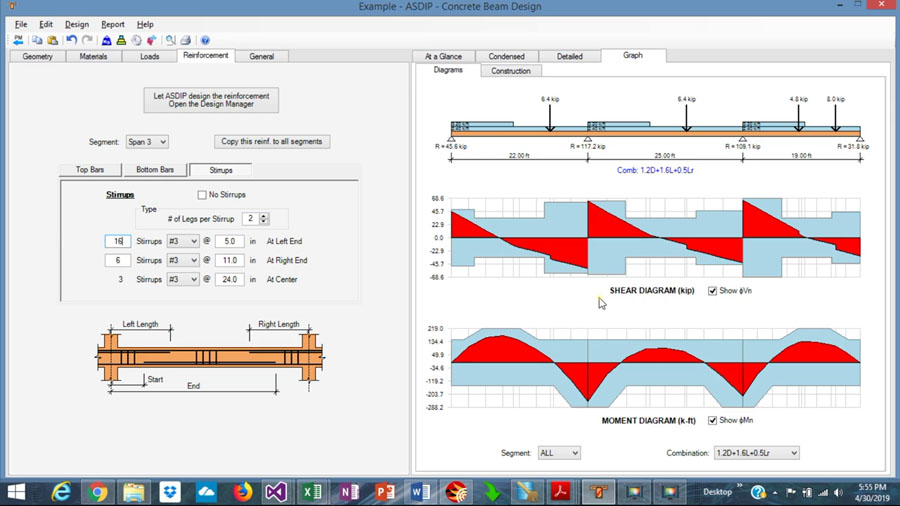Open bar size dropdown for Right End stirrups

pos(183,260)
